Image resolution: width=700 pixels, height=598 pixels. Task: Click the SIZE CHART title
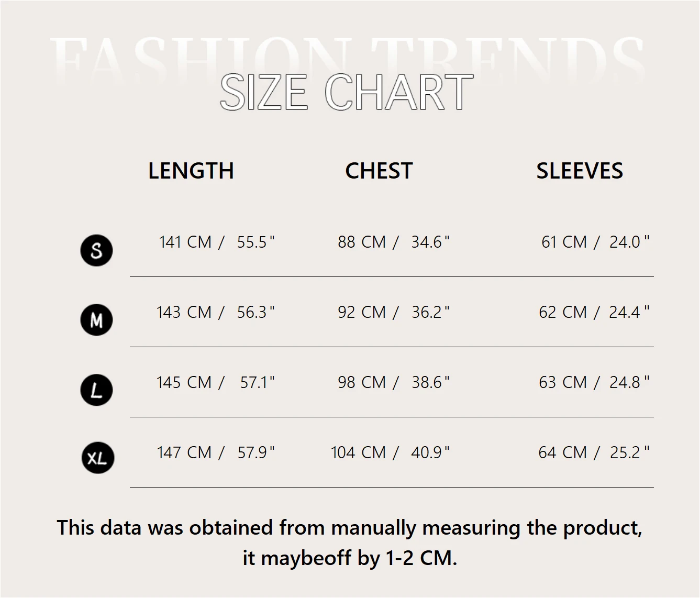pos(347,92)
